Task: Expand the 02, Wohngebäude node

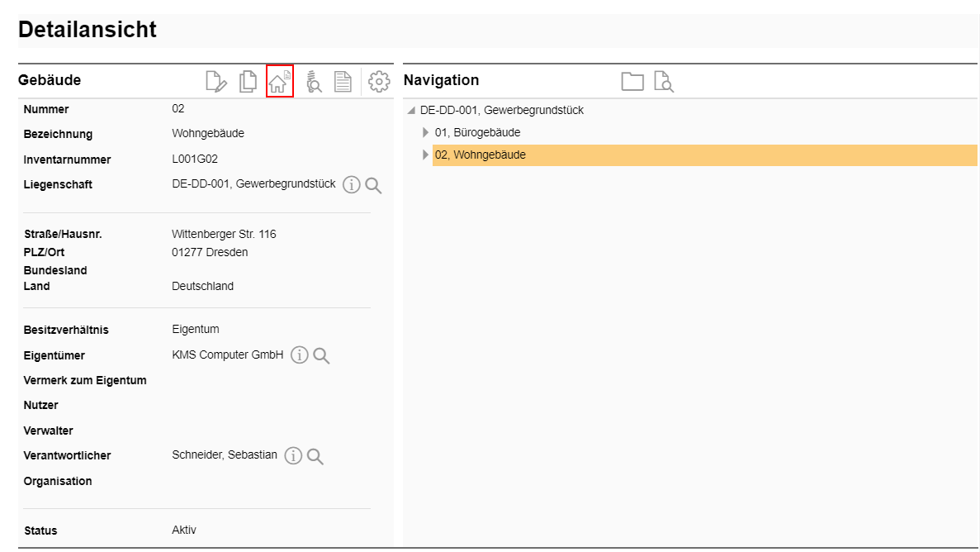Action: tap(426, 155)
